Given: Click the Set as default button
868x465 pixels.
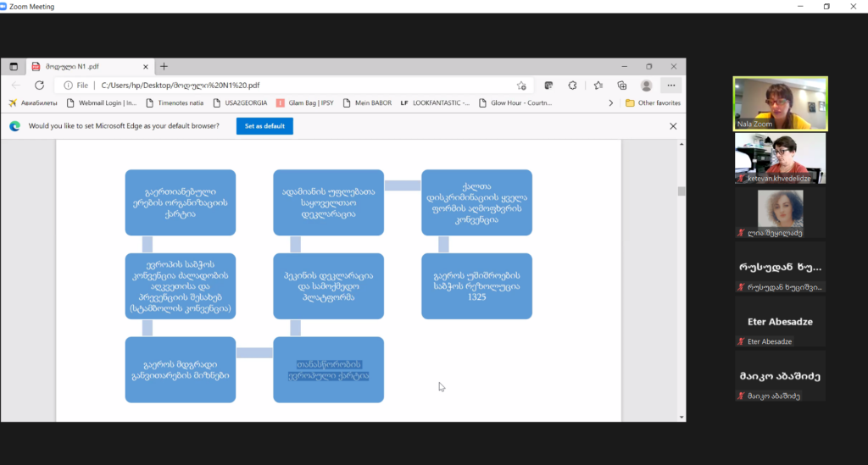Looking at the screenshot, I should [x=264, y=126].
